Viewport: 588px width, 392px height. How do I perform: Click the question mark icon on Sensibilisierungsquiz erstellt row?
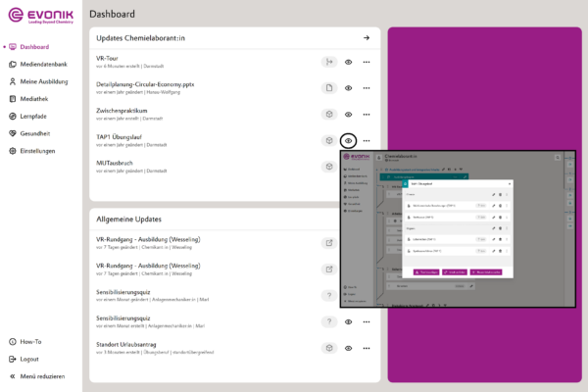[x=329, y=321]
